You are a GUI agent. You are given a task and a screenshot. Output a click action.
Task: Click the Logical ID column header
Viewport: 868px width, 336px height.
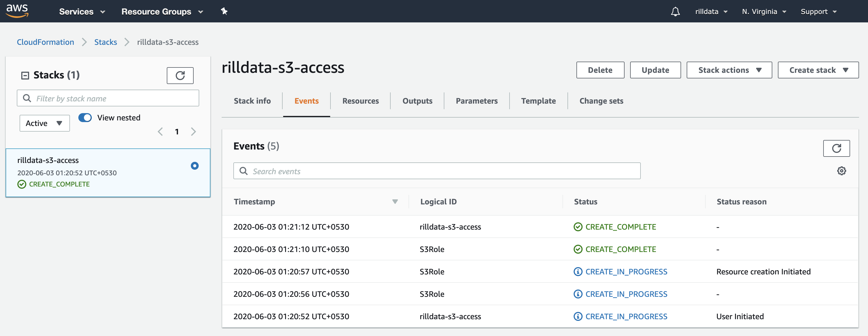[438, 202]
